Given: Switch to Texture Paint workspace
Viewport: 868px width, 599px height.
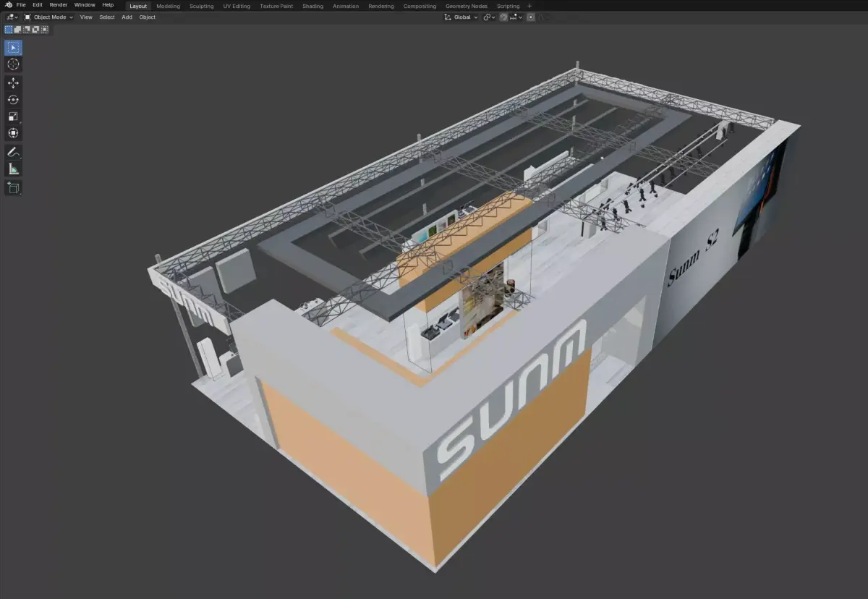Looking at the screenshot, I should click(x=276, y=6).
